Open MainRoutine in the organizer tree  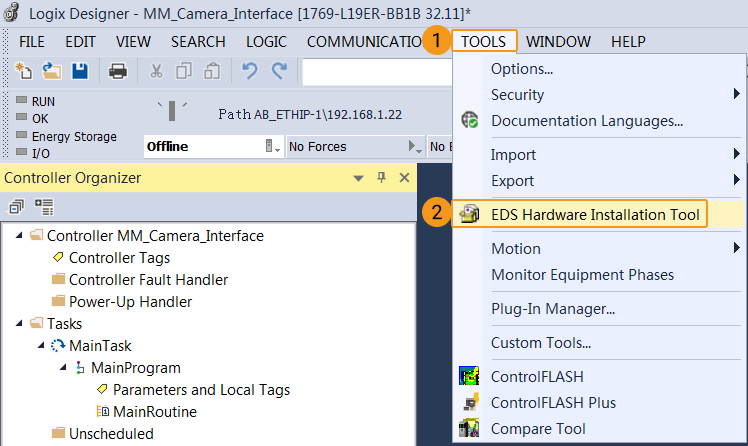click(x=154, y=412)
